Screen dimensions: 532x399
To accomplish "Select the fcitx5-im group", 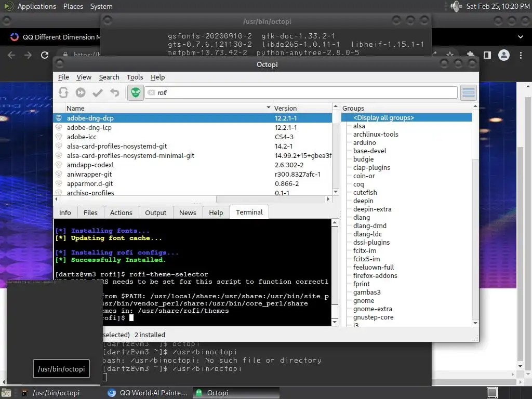I will [366, 259].
